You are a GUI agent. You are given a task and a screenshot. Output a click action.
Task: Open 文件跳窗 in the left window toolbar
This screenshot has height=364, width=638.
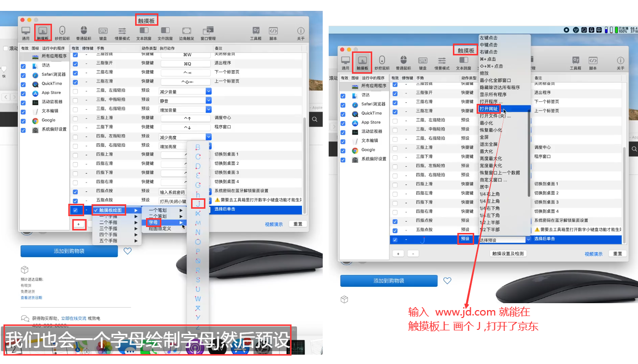pos(165,33)
